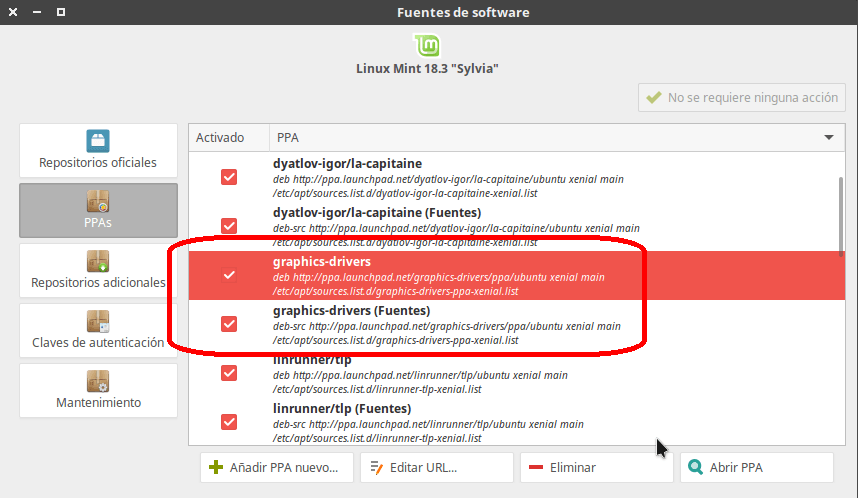This screenshot has height=498, width=858.
Task: Go to Claves de autenticación section
Action: pyautogui.click(x=98, y=331)
